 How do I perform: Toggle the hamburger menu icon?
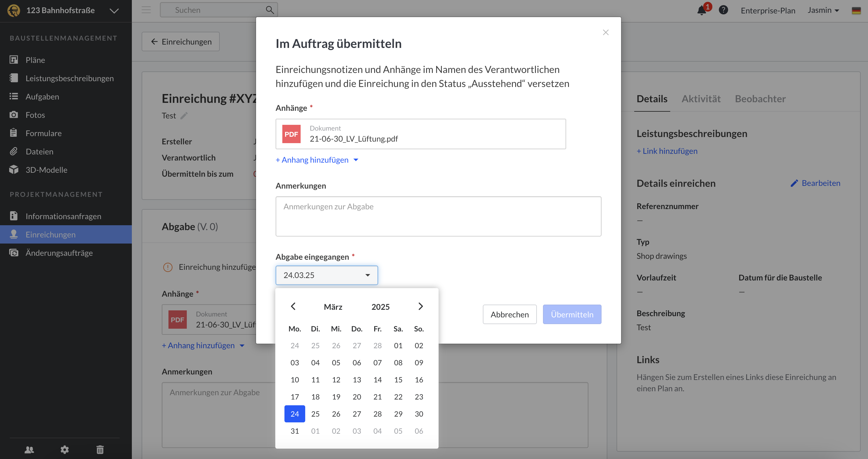click(146, 10)
